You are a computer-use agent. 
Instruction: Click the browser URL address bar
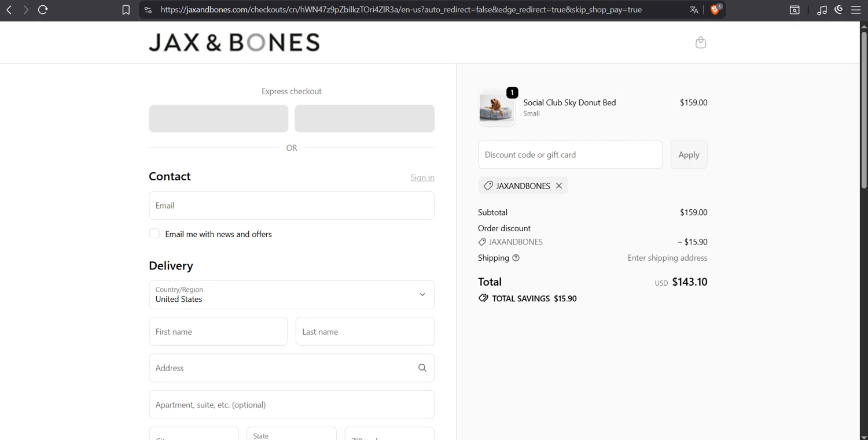tap(401, 10)
